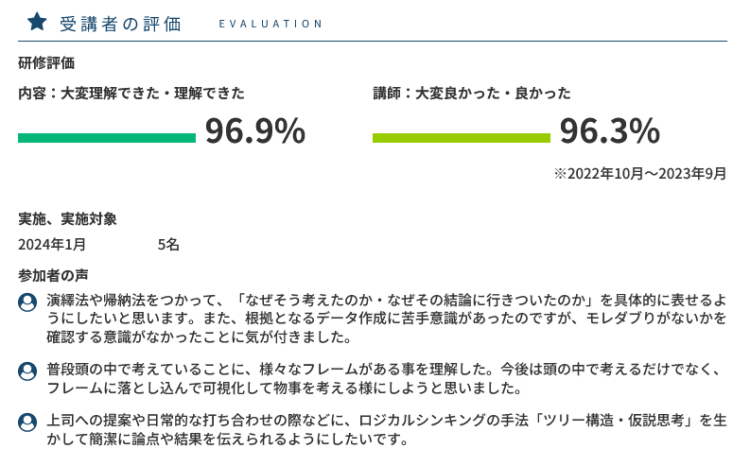Click the 2024年1月 date entry
This screenshot has width=750, height=466.
pyautogui.click(x=52, y=244)
